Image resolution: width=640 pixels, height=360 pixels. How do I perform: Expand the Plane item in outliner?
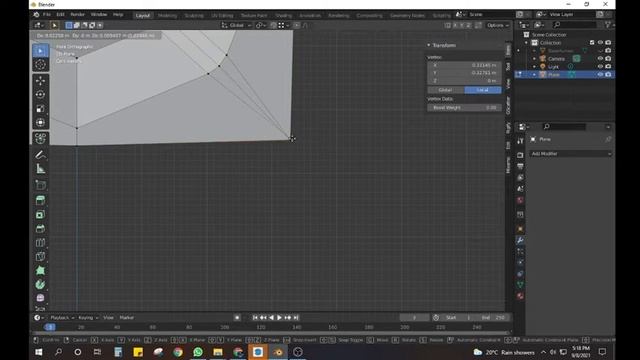(534, 75)
